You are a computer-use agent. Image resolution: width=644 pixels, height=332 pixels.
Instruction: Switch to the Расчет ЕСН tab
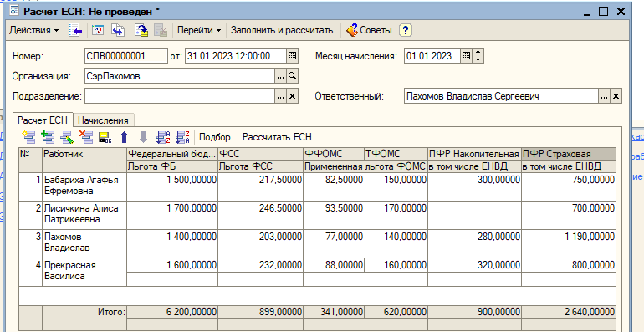click(x=43, y=120)
